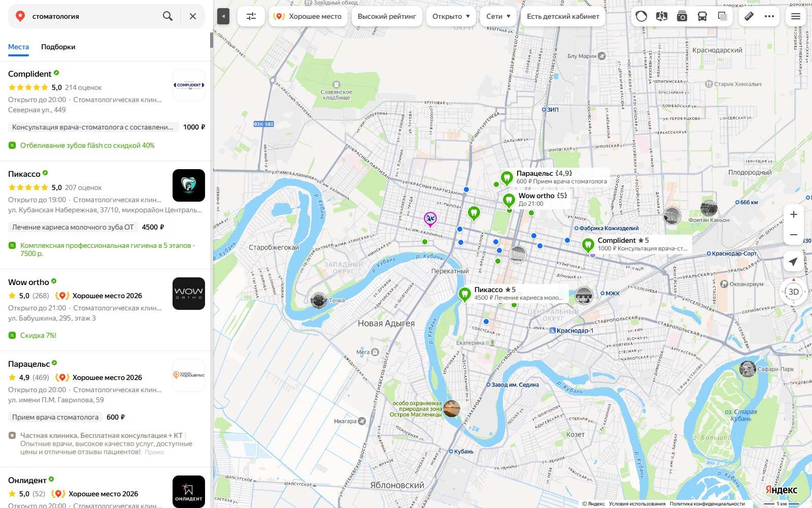
Task: Click the Мега shopping mall icon
Action: [375, 352]
